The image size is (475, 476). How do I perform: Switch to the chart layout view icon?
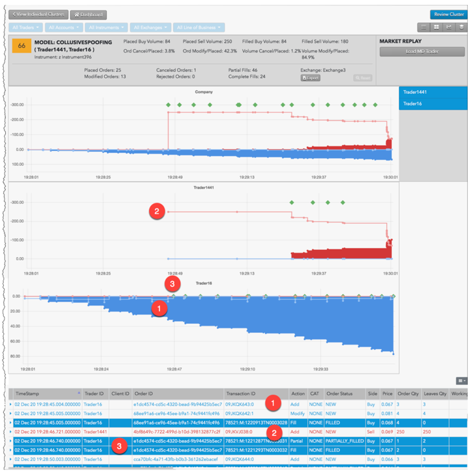(448, 27)
